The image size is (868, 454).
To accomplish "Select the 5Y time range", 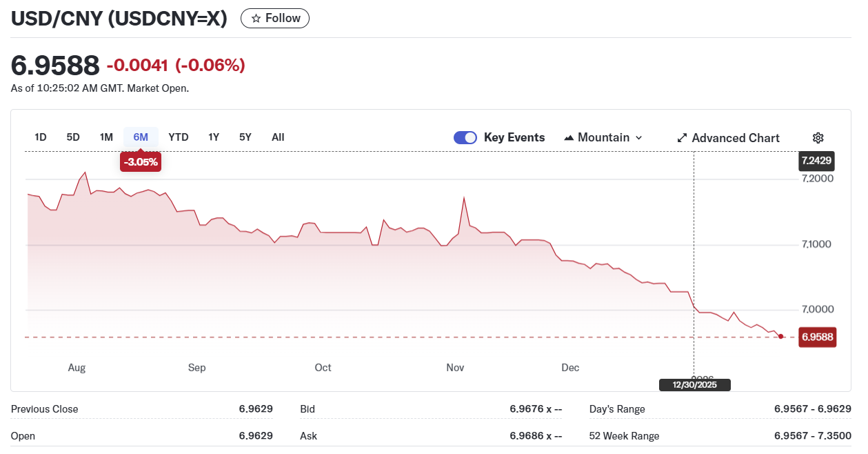I will [x=245, y=137].
